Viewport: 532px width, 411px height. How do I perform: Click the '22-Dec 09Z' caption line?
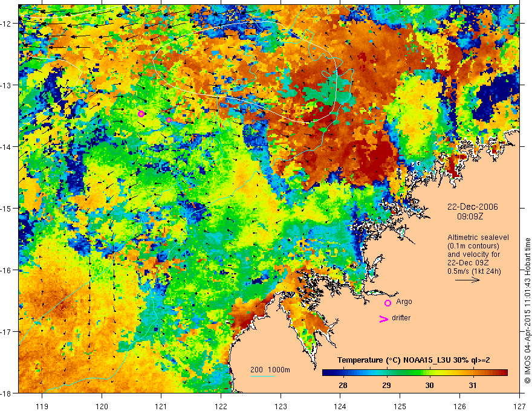[466, 263]
